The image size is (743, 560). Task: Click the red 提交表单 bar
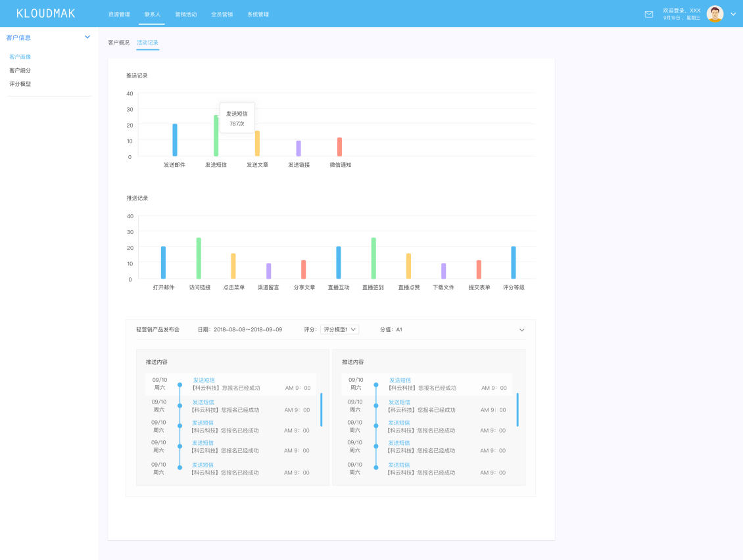[x=479, y=269]
